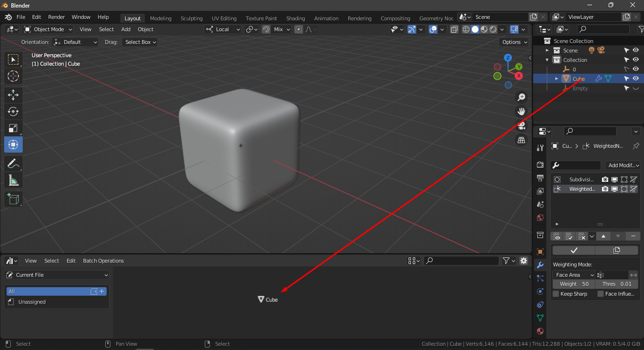Pick the Measure tool
The image size is (644, 350).
click(x=13, y=180)
